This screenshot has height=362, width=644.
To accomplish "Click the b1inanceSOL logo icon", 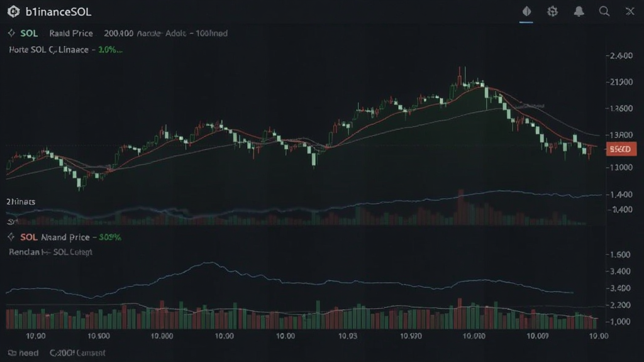I will [14, 11].
